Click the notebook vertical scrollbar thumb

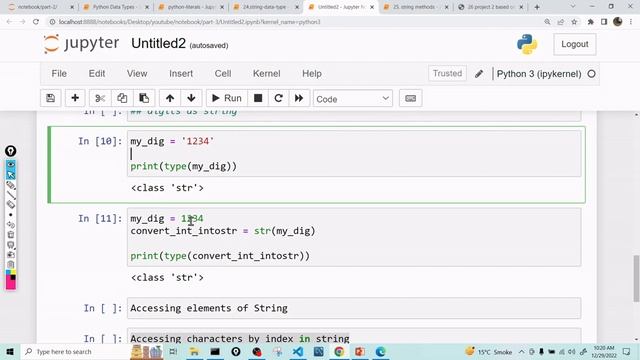[636, 279]
